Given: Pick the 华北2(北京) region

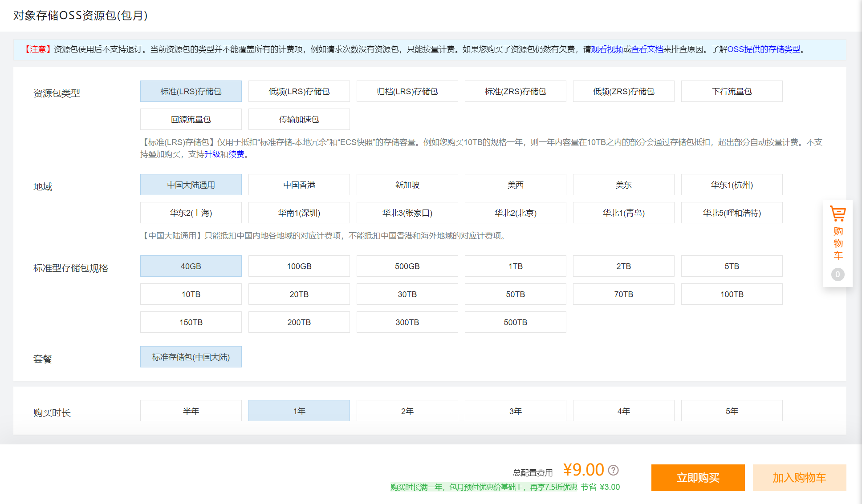Looking at the screenshot, I should tap(515, 213).
